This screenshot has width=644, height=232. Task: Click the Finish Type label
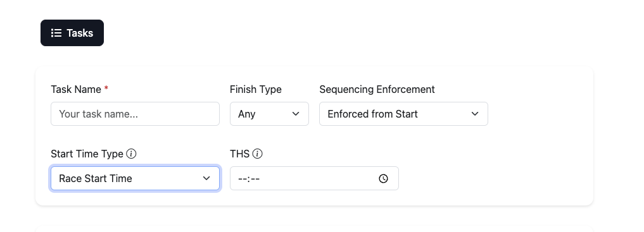[256, 89]
